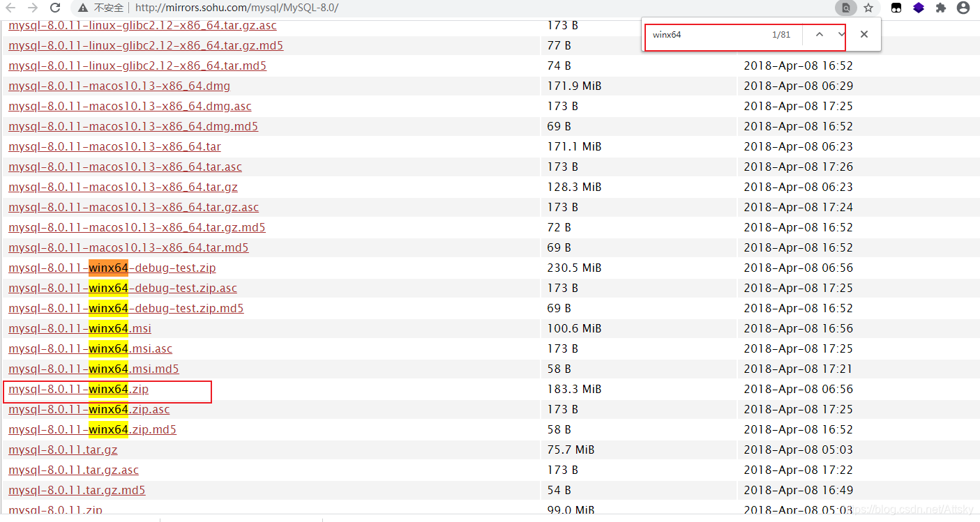Select the 75.7 MiB size cell
This screenshot has width=980, height=522.
571,450
